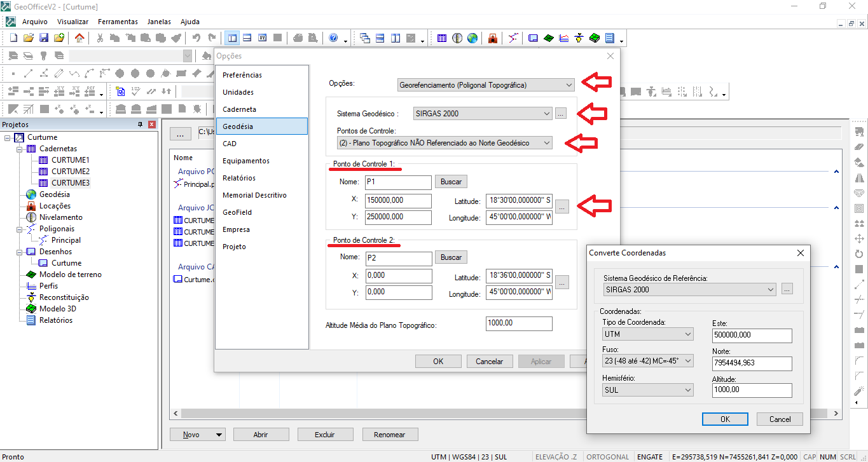Save project using the floppy disk icon

click(44, 38)
